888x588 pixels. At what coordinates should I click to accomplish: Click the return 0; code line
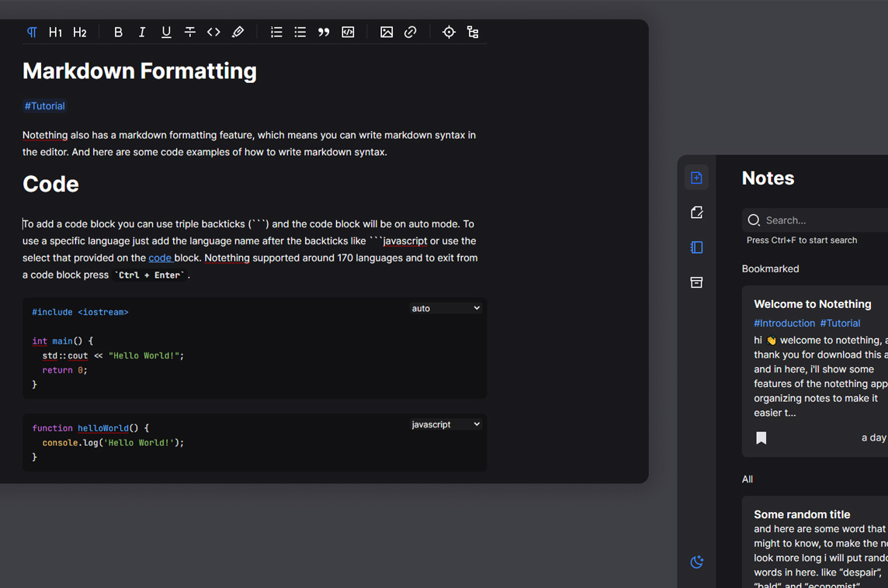64,370
